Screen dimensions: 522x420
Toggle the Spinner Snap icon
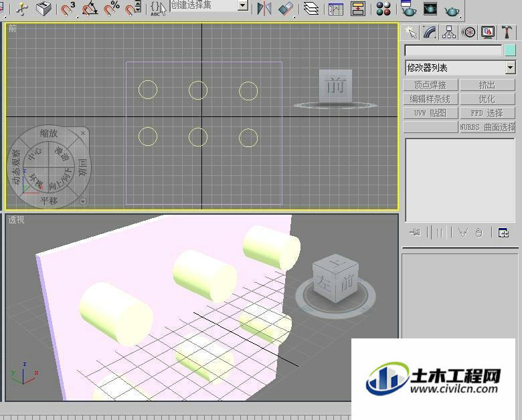pyautogui.click(x=133, y=9)
